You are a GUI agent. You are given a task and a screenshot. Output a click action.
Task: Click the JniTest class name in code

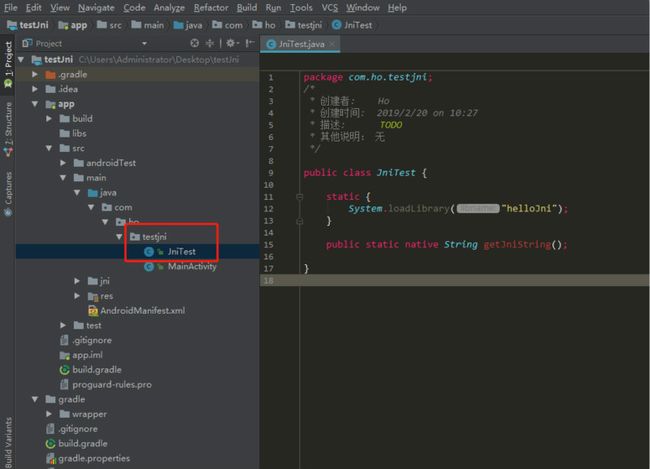[x=396, y=173]
